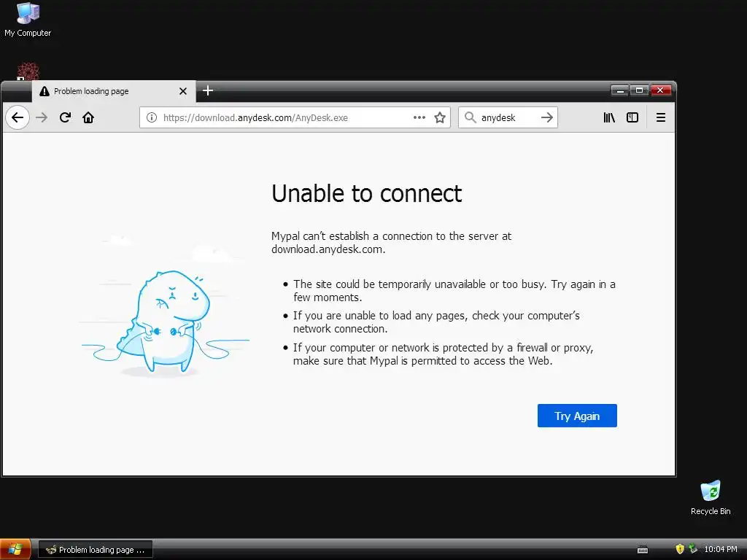Image resolution: width=747 pixels, height=560 pixels.
Task: Bookmark this page with the star
Action: pyautogui.click(x=440, y=117)
